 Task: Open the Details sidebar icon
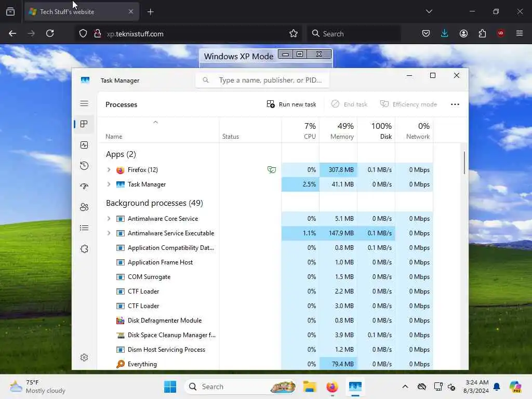[84, 228]
